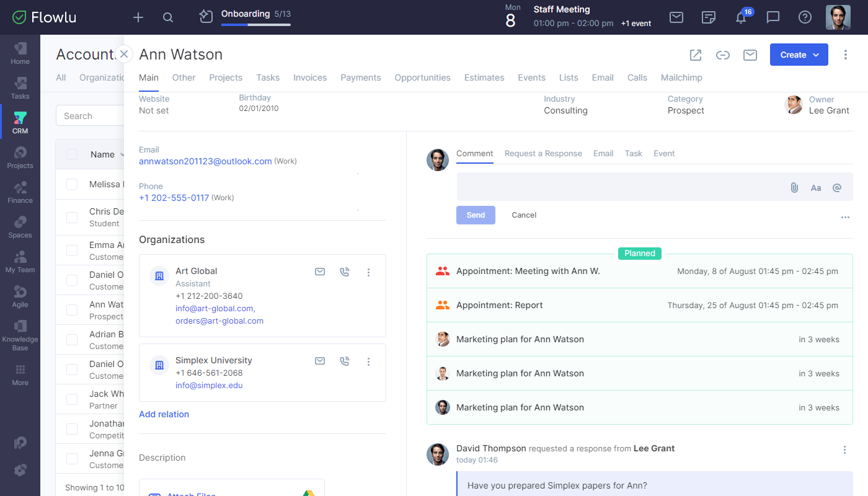The height and width of the screenshot is (496, 868).
Task: Check the Adrian B row checkbox
Action: click(72, 340)
